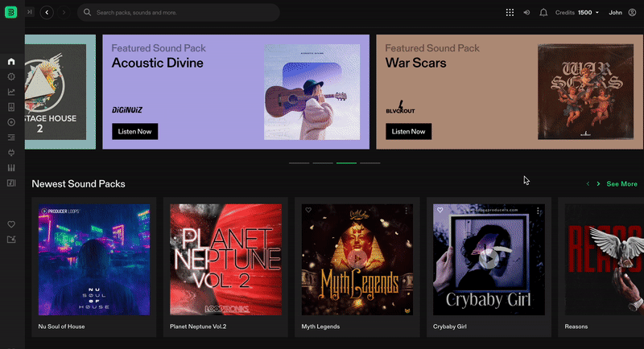Click the BLVCKOUT label logo
This screenshot has width=644, height=349.
click(x=400, y=108)
